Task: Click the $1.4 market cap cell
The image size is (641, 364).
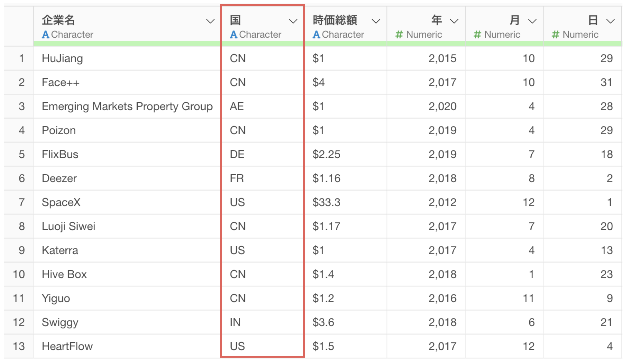Action: 345,274
